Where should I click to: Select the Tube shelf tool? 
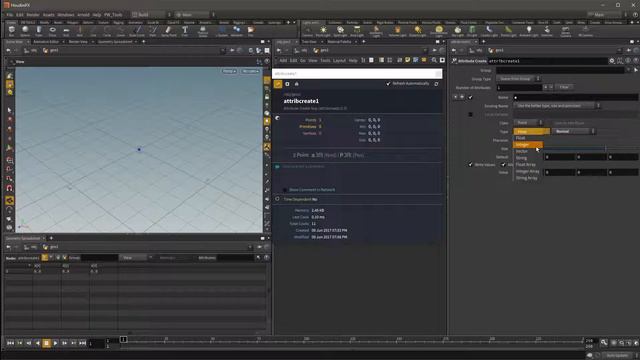click(x=39, y=31)
